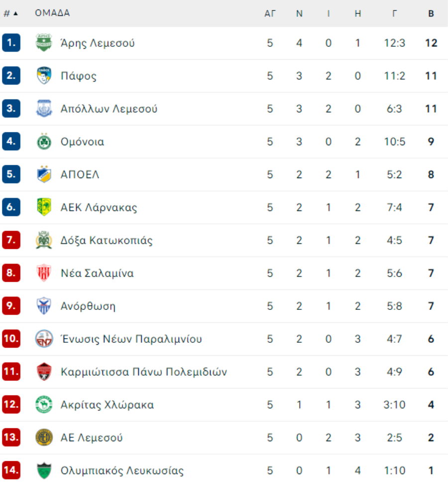Click the Πάφος club logo
448x486 pixels.
(x=44, y=75)
